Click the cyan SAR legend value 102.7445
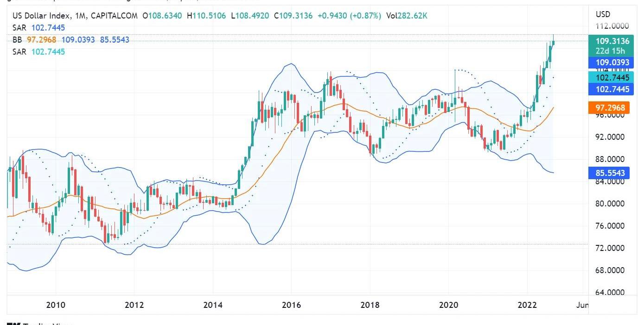Screen dimensions: 644x325 (x=48, y=52)
